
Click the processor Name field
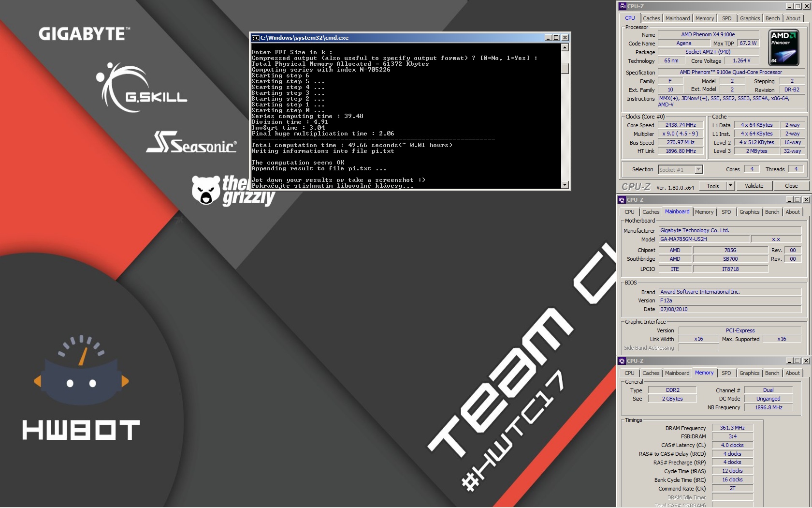708,34
